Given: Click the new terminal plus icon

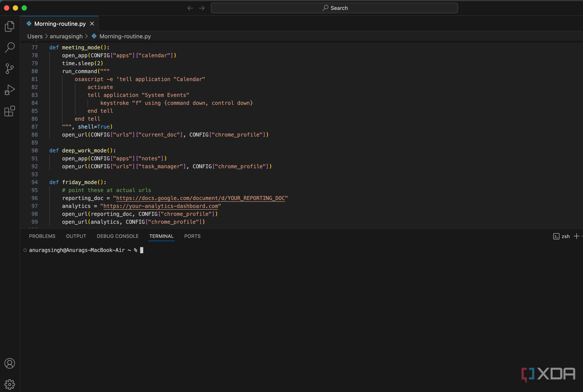Looking at the screenshot, I should coord(576,236).
